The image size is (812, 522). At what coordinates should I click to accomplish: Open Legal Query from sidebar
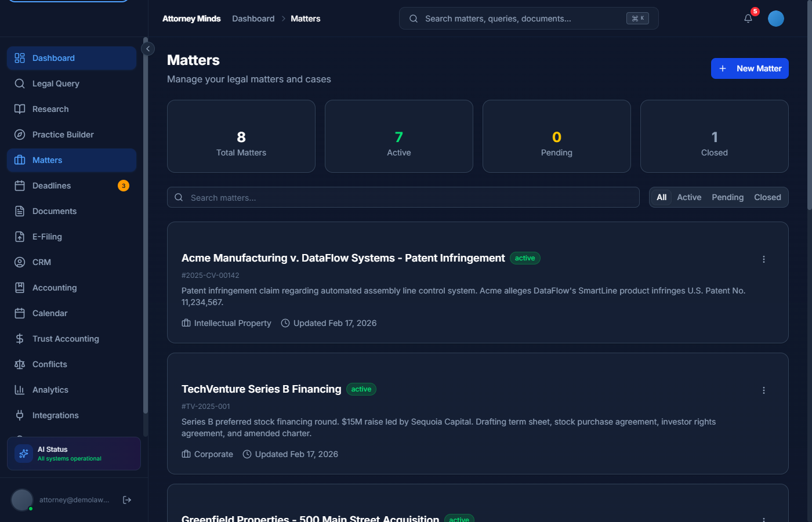coord(56,84)
